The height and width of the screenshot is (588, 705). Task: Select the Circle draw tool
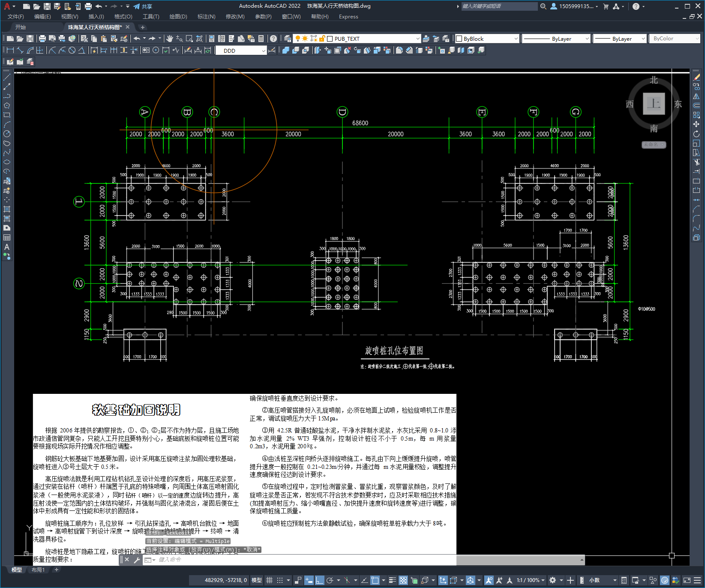point(7,134)
